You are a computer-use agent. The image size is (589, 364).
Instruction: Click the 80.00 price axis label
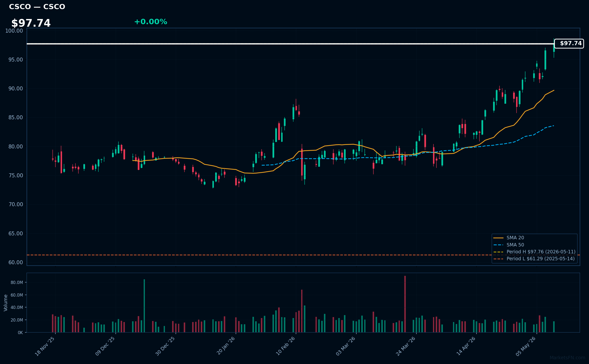pos(16,146)
